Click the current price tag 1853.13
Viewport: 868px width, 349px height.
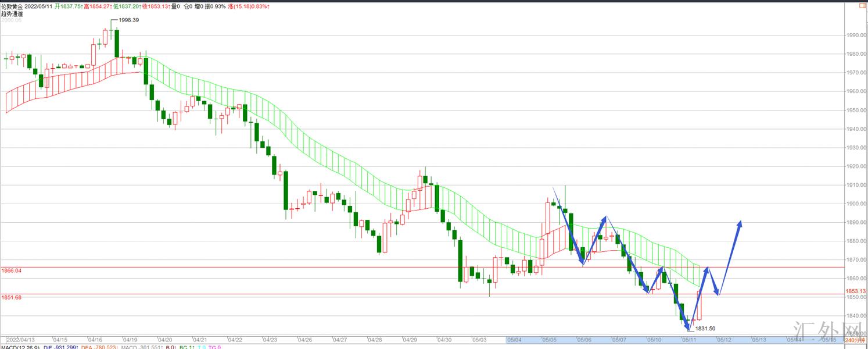(856, 291)
